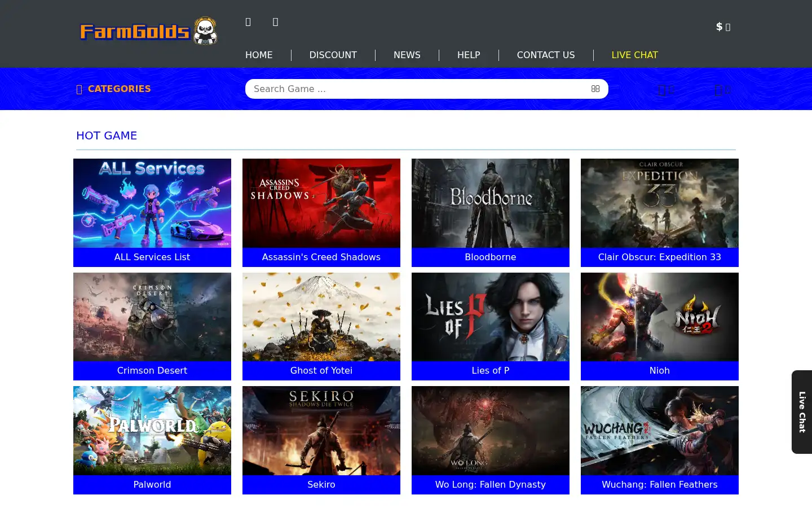Open the side Live Chat tab

(x=802, y=412)
